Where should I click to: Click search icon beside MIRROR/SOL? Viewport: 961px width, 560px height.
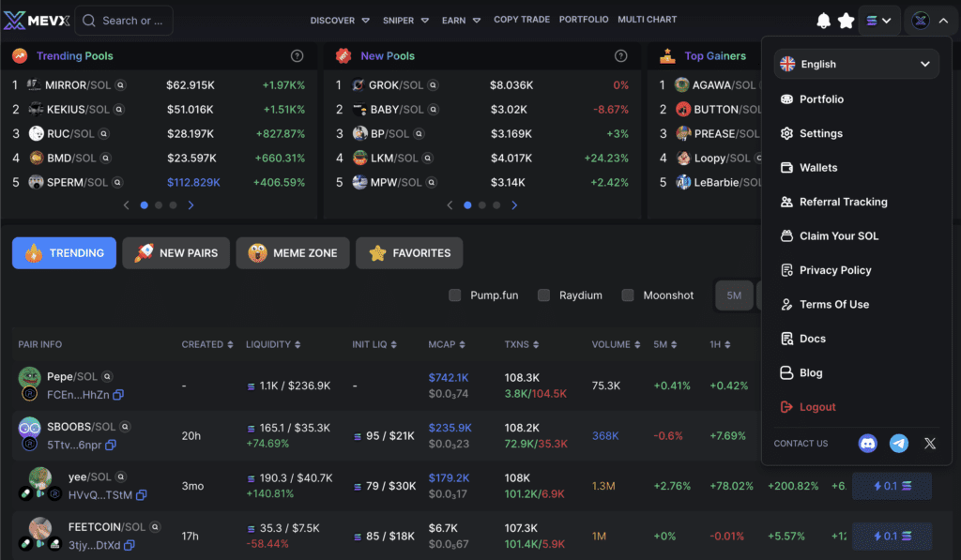(121, 85)
